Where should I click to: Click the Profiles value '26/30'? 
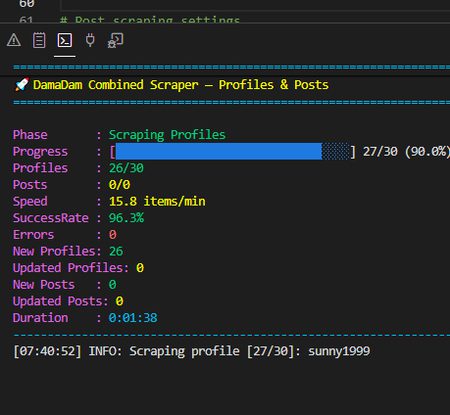[126, 168]
